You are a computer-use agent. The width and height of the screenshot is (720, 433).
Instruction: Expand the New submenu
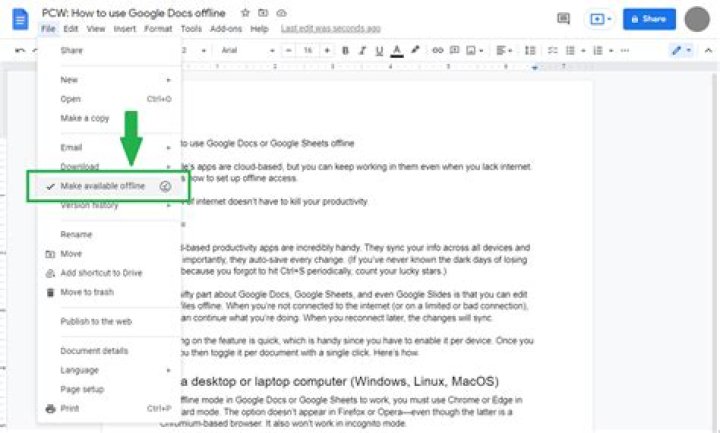(x=109, y=80)
